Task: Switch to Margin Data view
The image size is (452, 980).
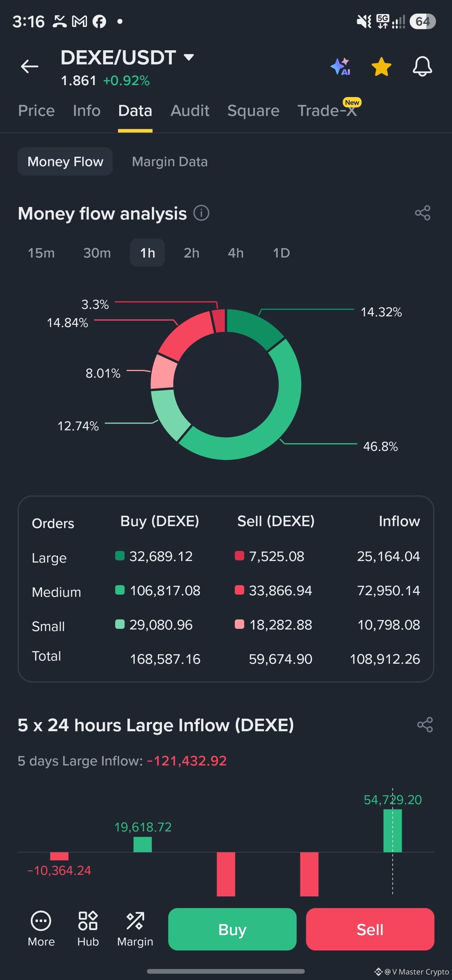Action: pos(169,162)
